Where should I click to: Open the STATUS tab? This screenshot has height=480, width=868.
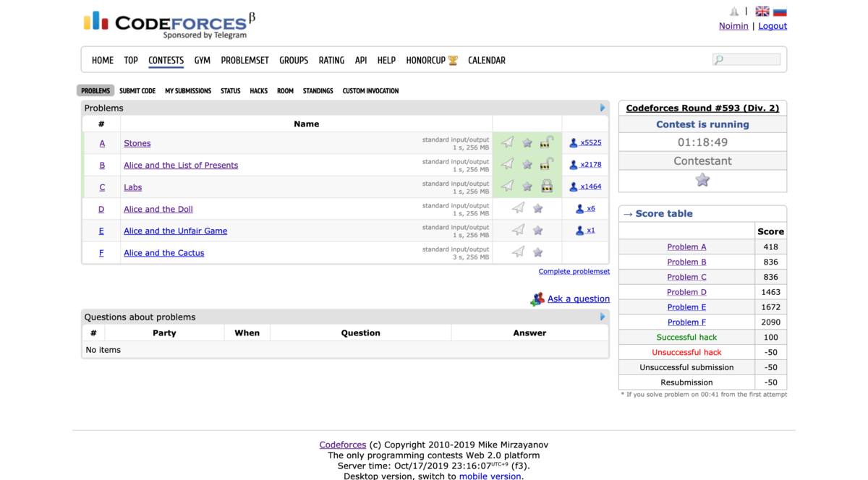pyautogui.click(x=231, y=91)
